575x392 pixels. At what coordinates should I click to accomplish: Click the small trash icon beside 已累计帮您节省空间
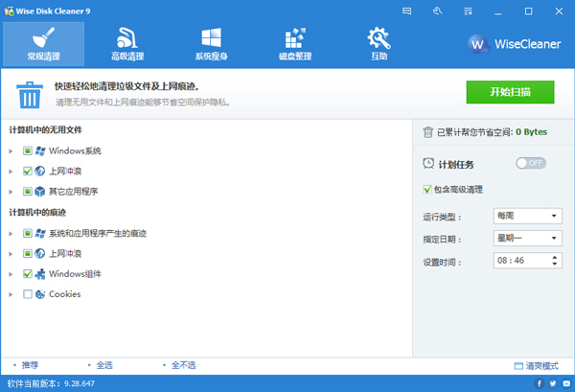tap(428, 132)
